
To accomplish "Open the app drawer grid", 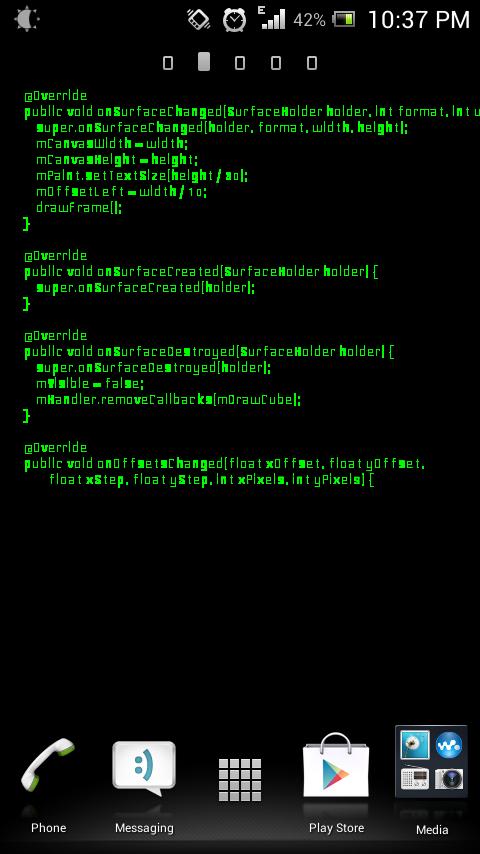I will point(240,779).
